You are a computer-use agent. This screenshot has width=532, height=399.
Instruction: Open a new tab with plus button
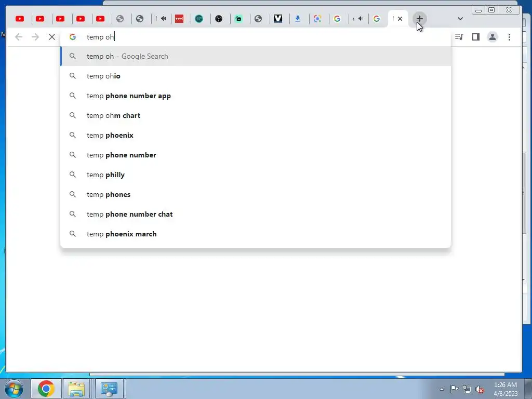pyautogui.click(x=419, y=19)
